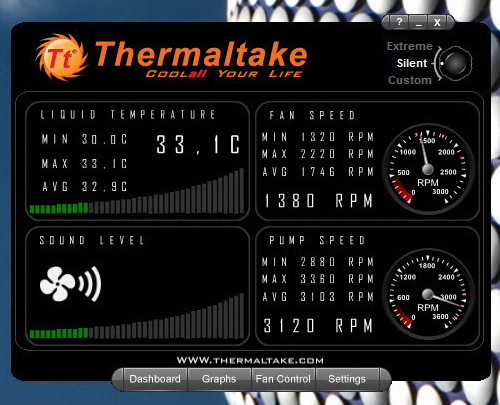Click the fan MAX 2220 RPM value

[318, 154]
